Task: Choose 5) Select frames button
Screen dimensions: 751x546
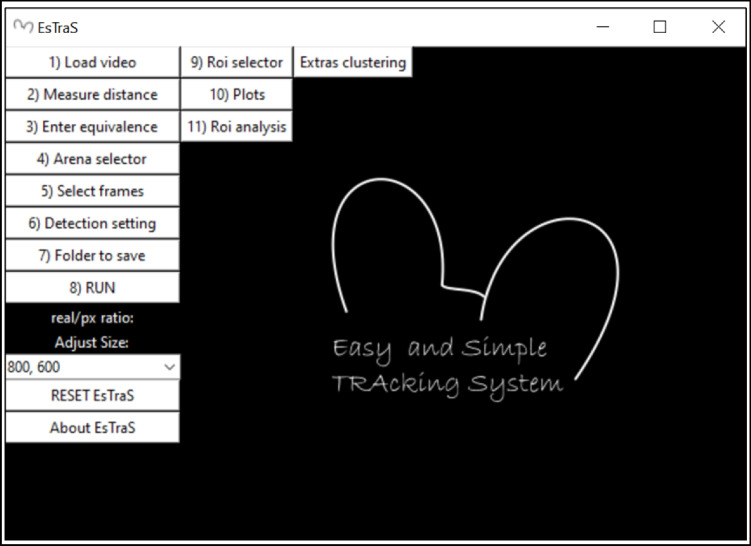Action: pyautogui.click(x=92, y=191)
